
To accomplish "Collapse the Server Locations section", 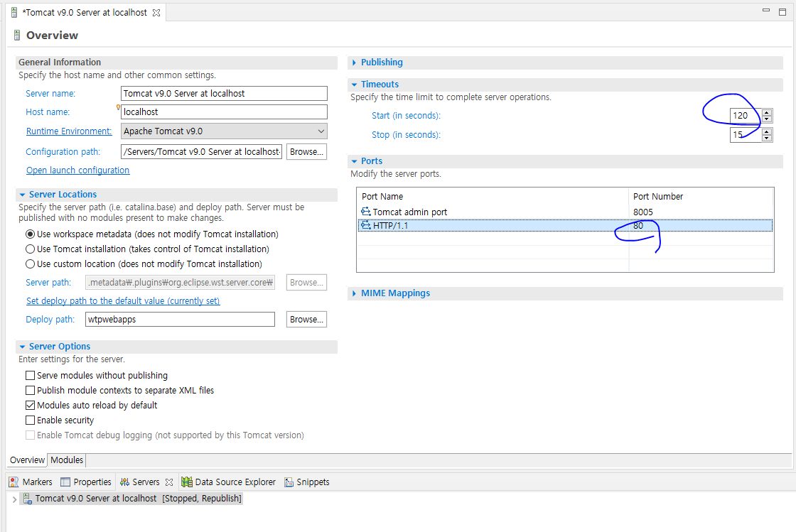I will [x=22, y=194].
